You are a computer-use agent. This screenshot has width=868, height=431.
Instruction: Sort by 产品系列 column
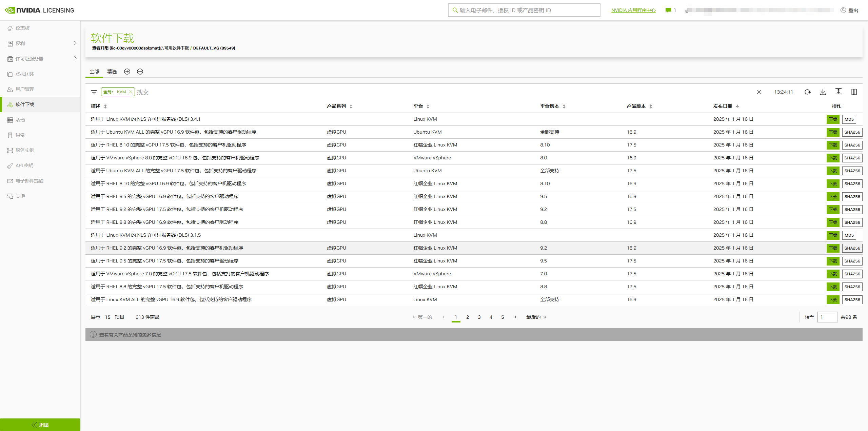[x=351, y=106]
